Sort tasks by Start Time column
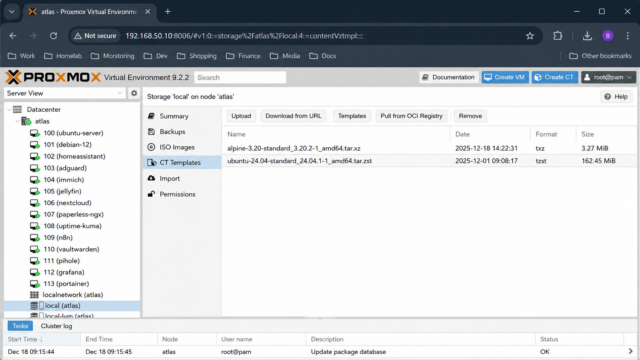The image size is (640, 360). click(42, 339)
